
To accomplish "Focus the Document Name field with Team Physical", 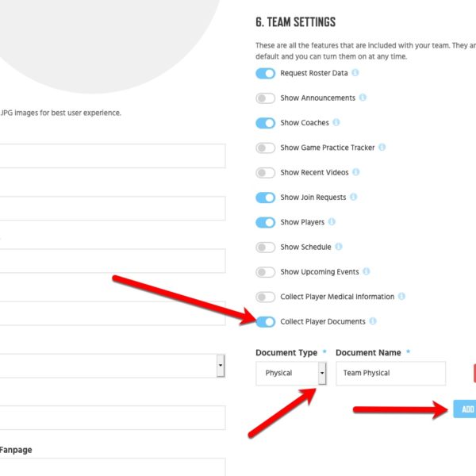I will (390, 373).
